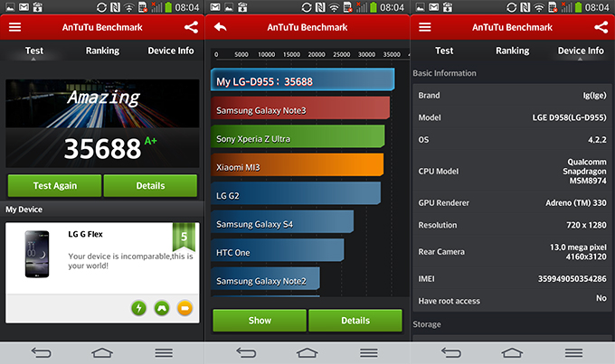Tap Android menu key on middle screen
This screenshot has width=615, height=364.
coord(369,353)
